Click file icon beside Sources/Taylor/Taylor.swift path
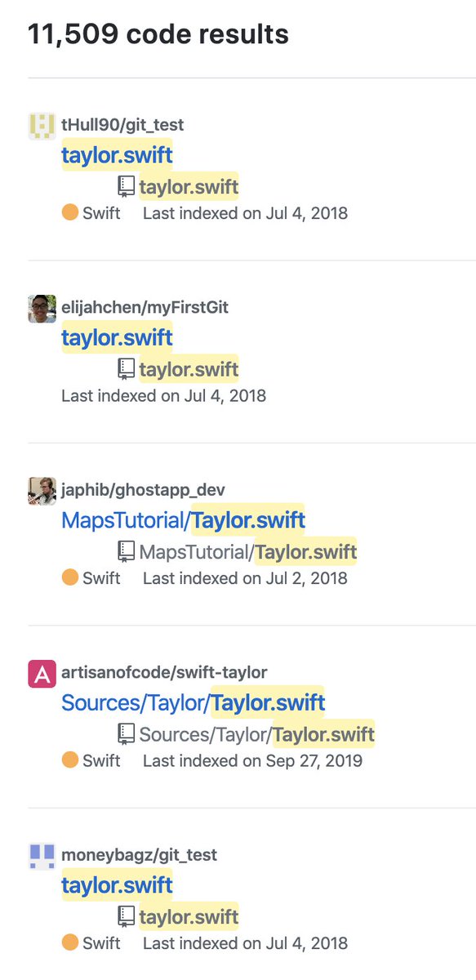Screen dimensions: 476x980 [126, 735]
